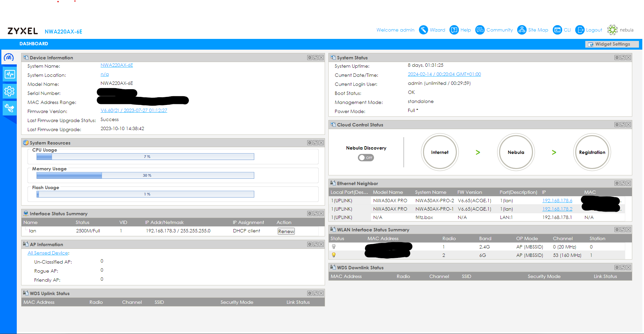Image resolution: width=644 pixels, height=334 pixels.
Task: Click the 53 (160 MHz) channel value
Action: [x=567, y=256]
